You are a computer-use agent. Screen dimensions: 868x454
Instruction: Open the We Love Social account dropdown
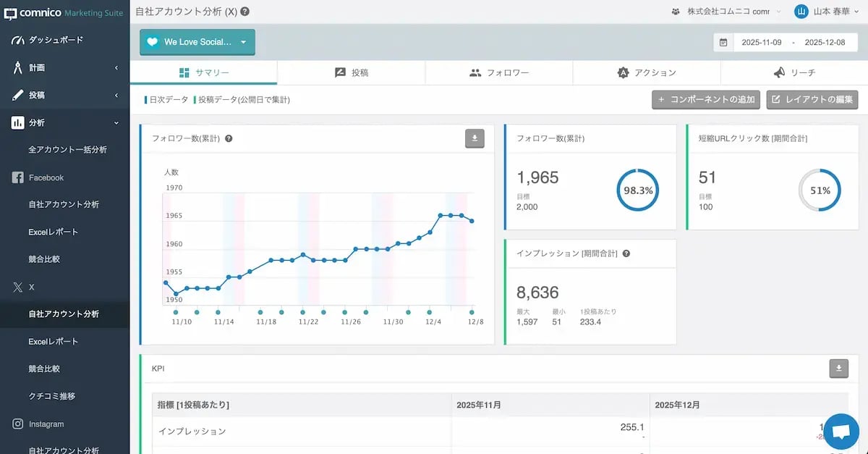pos(197,42)
